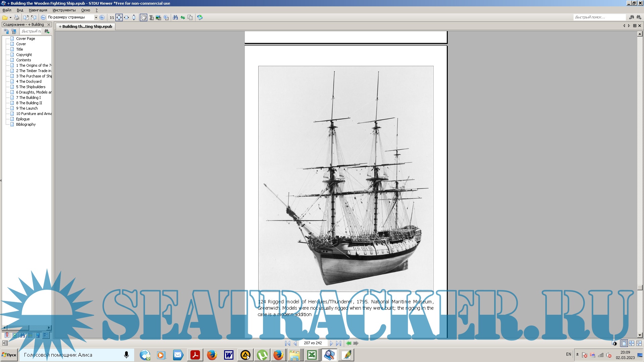Activate the Select image tool

tap(158, 17)
